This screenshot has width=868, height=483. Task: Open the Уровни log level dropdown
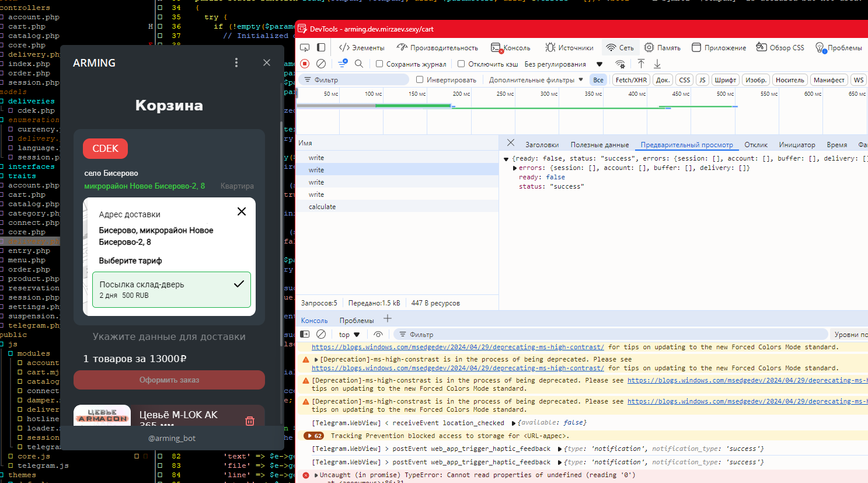[850, 334]
